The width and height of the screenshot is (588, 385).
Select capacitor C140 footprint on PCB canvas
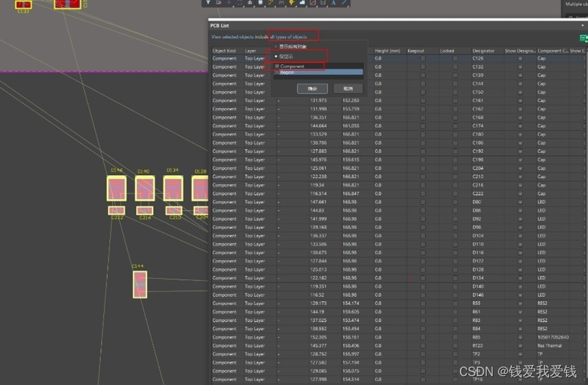tap(144, 189)
